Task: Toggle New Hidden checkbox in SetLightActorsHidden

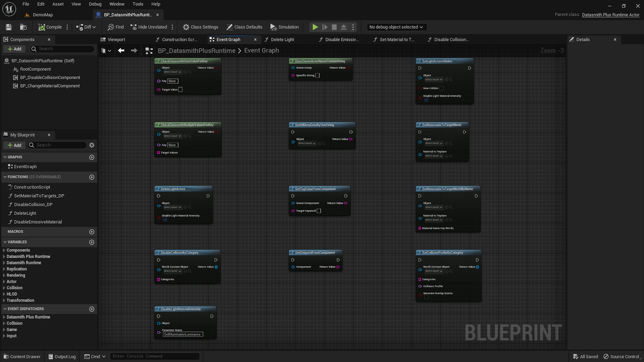Action: (441, 88)
